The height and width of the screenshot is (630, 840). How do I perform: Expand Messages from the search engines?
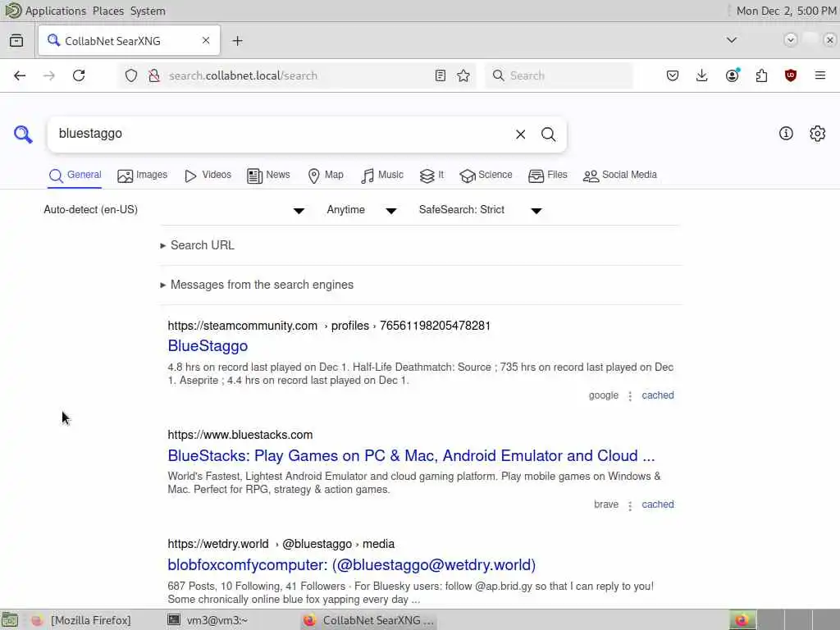257,285
